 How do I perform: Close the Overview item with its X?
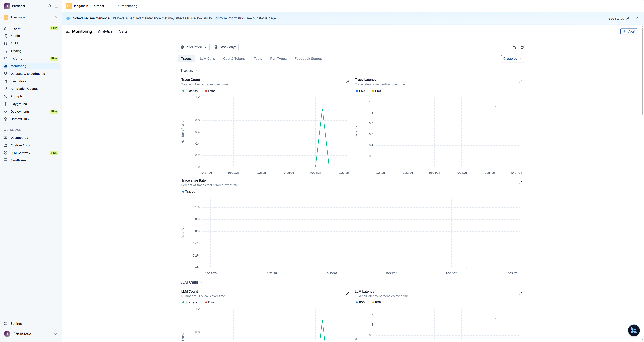[56, 17]
